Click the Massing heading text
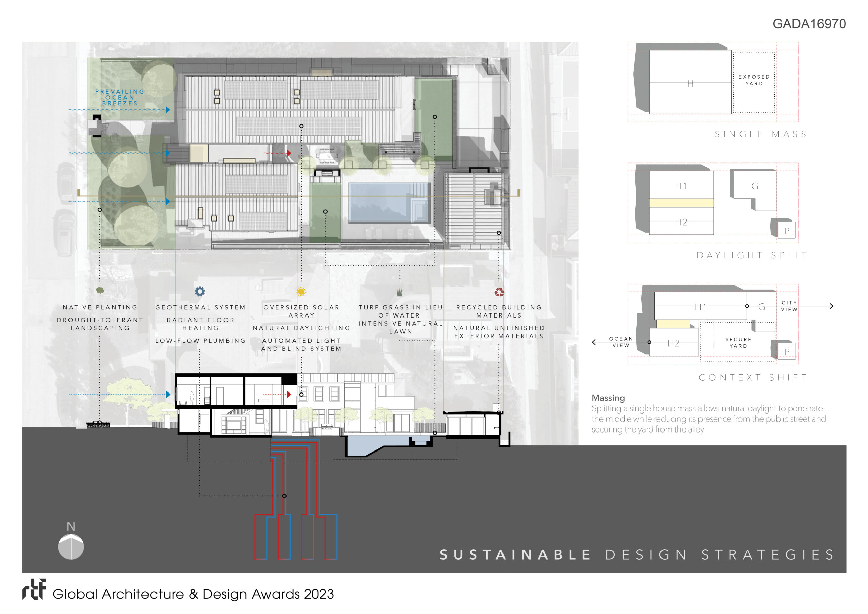This screenshot has width=868, height=614. [608, 398]
